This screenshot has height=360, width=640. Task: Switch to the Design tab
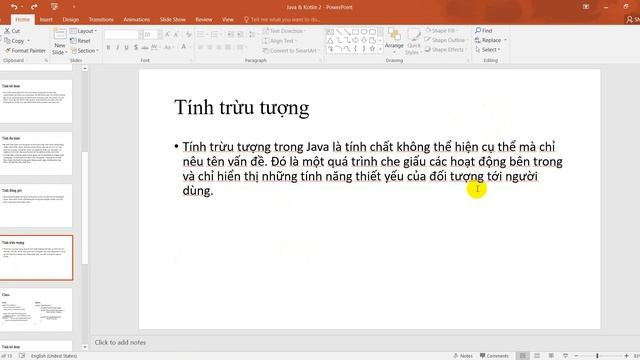[x=71, y=20]
